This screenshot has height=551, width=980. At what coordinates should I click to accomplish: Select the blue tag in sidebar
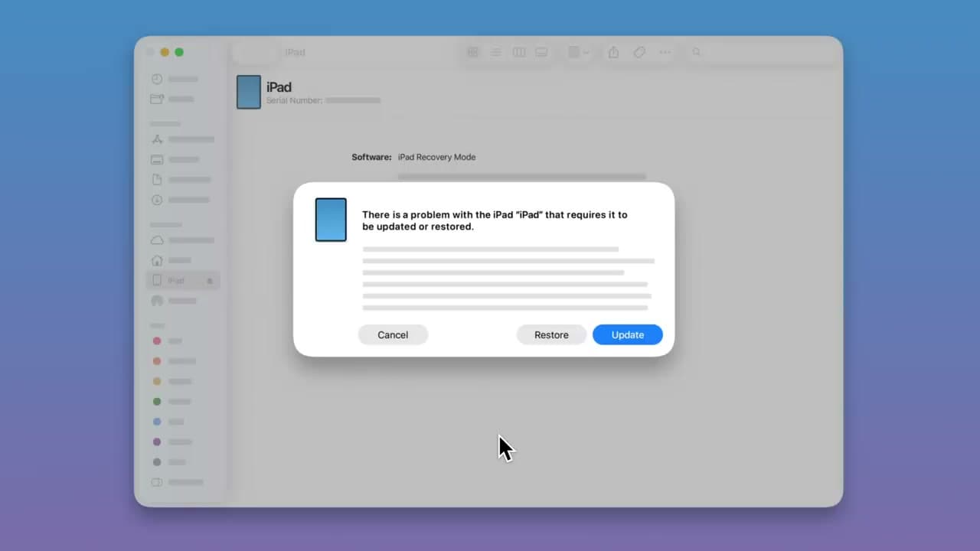[x=157, y=422]
